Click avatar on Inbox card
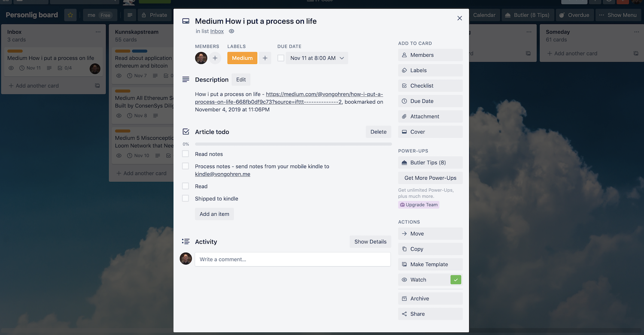Image resolution: width=644 pixels, height=335 pixels. [95, 69]
